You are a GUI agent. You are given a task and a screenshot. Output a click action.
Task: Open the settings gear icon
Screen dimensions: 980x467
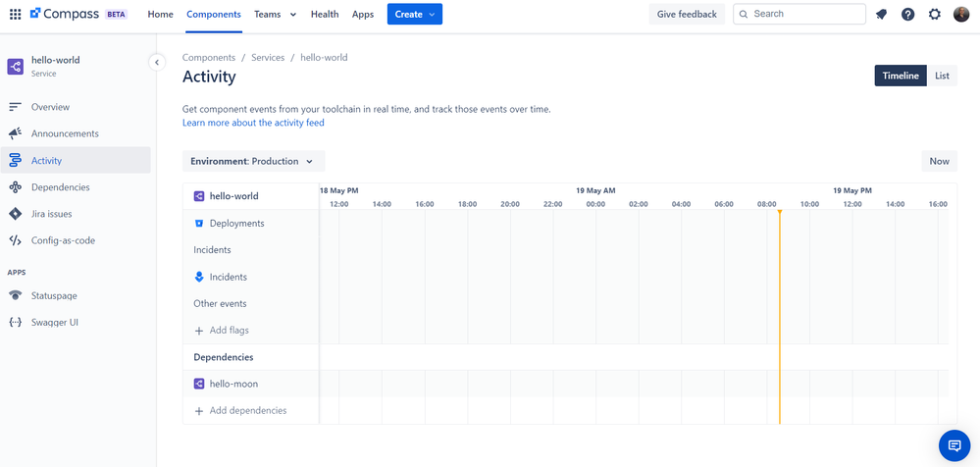[x=934, y=14]
